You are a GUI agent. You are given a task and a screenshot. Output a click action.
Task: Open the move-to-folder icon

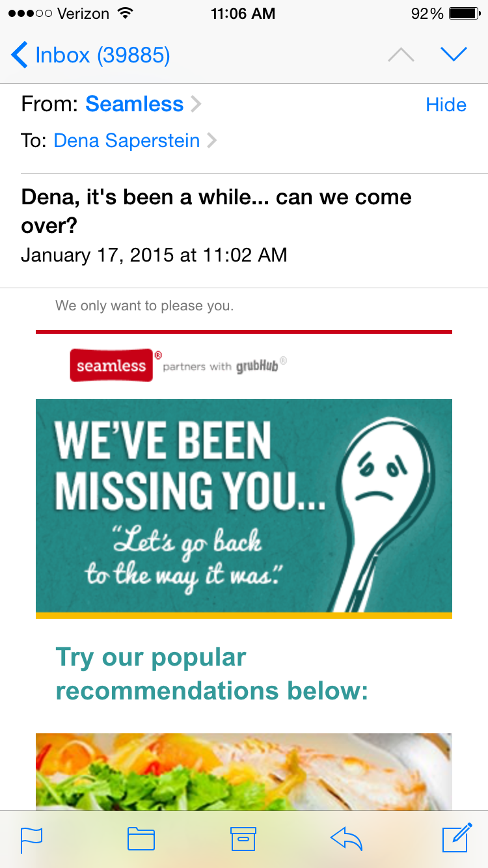(x=141, y=839)
